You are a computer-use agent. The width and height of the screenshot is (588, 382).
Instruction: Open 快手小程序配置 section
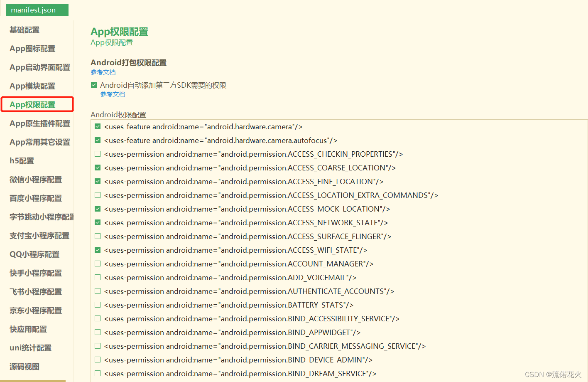click(x=36, y=273)
